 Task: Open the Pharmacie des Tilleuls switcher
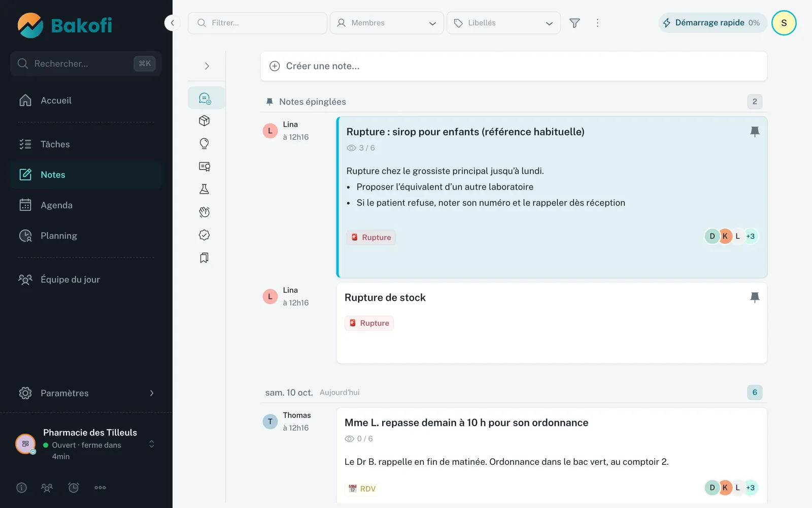coord(86,444)
